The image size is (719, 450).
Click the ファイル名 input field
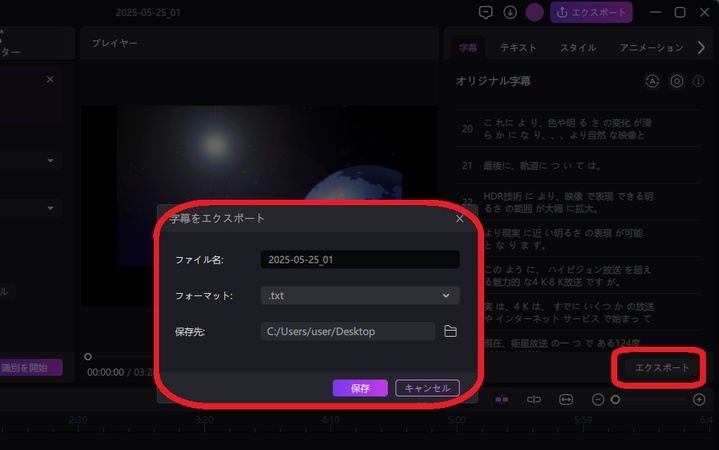click(360, 260)
